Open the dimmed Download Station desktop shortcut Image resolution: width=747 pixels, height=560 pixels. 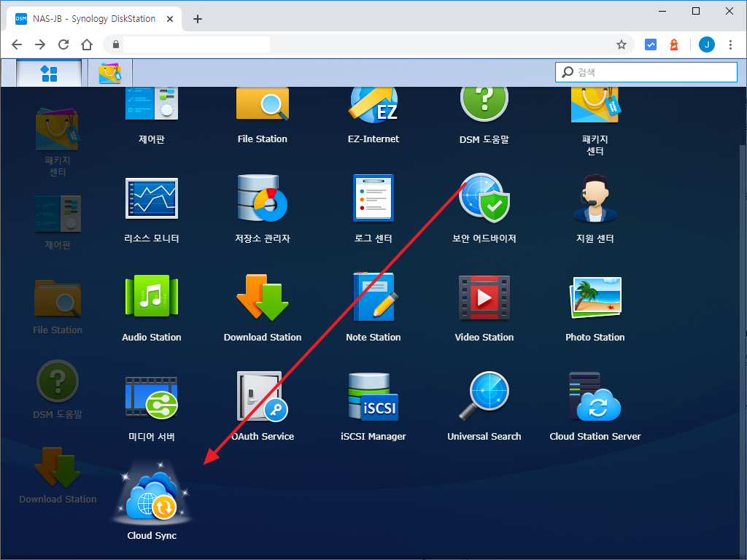(58, 467)
